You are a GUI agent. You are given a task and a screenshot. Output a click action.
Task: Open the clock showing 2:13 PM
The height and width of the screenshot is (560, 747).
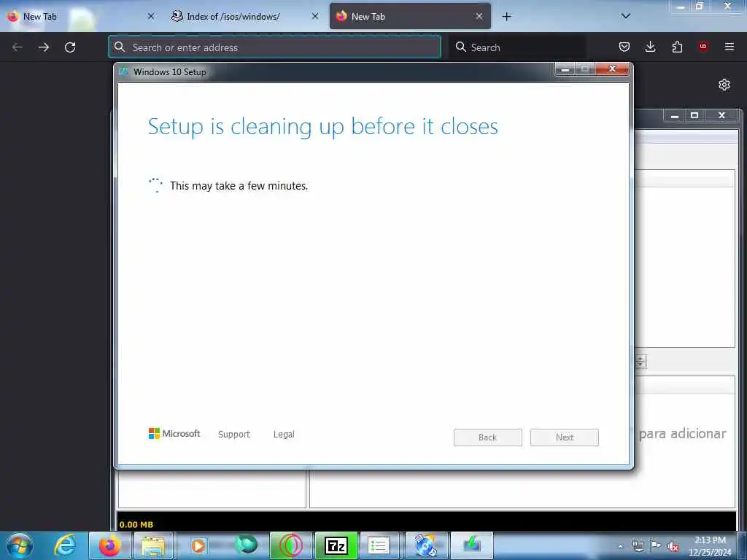pos(710,546)
